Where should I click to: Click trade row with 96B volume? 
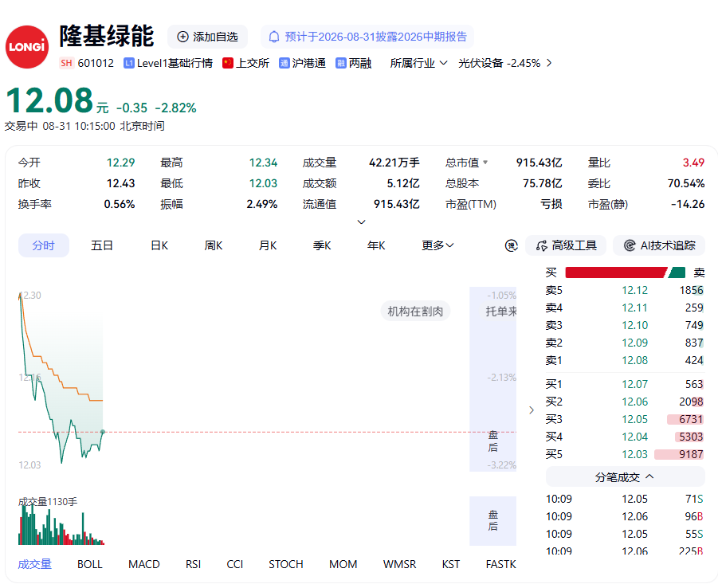coord(625,516)
